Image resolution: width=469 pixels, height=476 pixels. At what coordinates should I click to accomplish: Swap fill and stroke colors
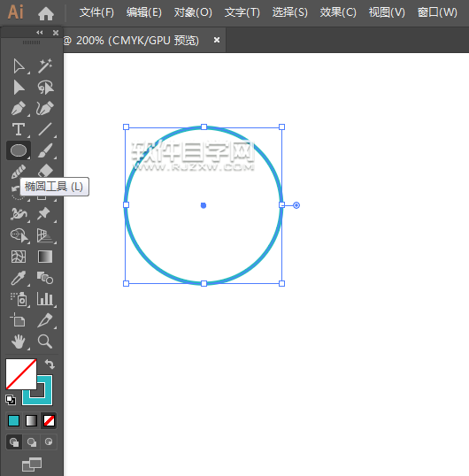click(50, 364)
